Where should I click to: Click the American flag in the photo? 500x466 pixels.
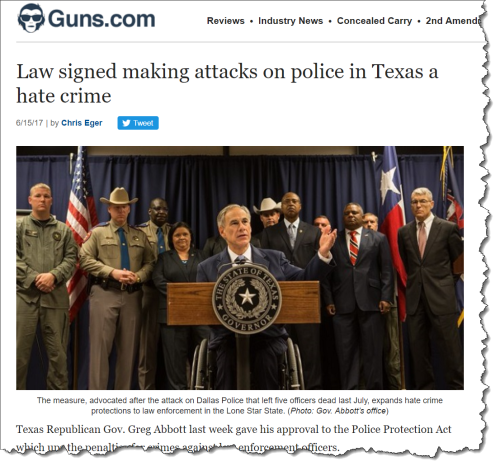[79, 230]
